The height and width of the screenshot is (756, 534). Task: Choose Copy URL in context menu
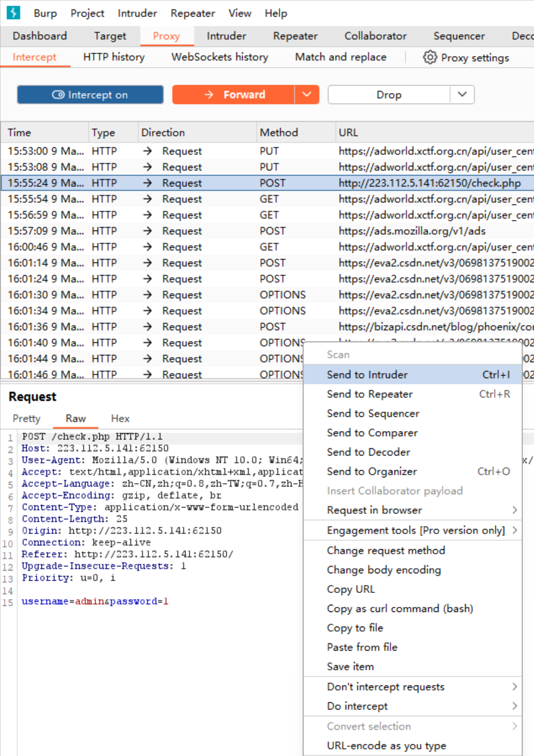(x=412, y=589)
